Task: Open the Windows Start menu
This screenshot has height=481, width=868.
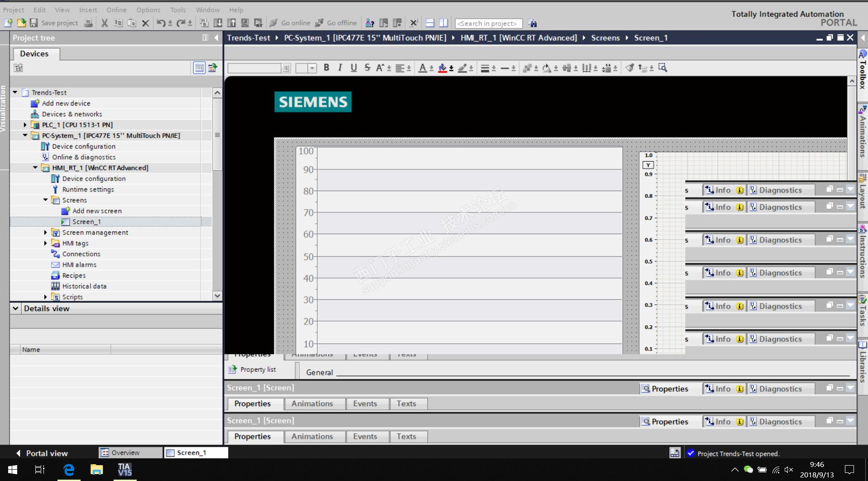Action: (x=13, y=470)
